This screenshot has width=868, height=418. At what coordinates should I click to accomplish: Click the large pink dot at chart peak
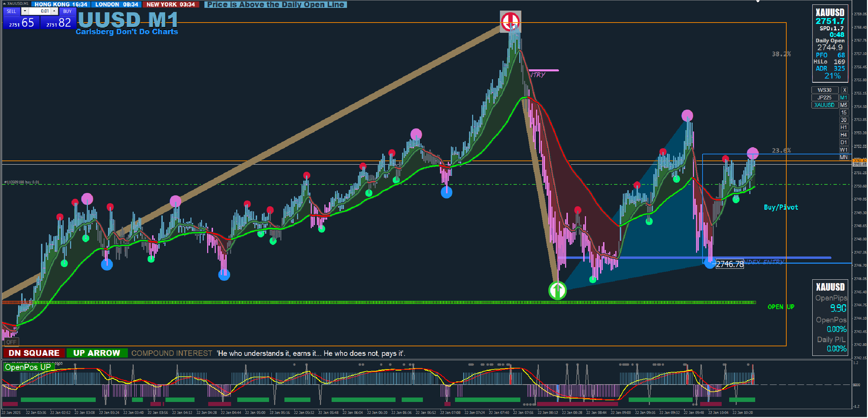coord(687,115)
